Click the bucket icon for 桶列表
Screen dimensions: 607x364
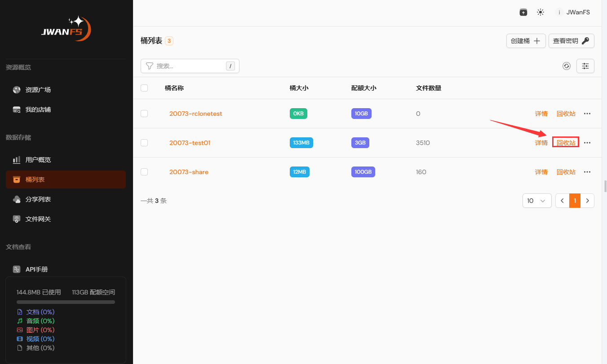(17, 180)
